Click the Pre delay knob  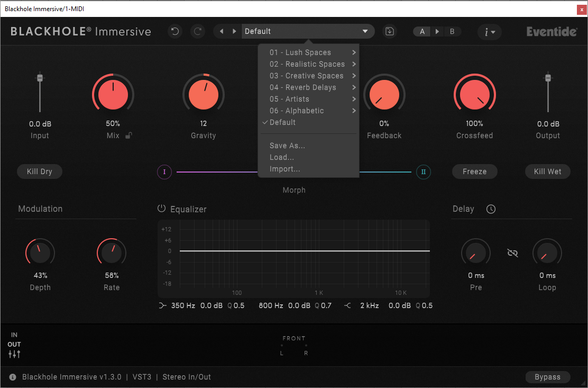(476, 253)
